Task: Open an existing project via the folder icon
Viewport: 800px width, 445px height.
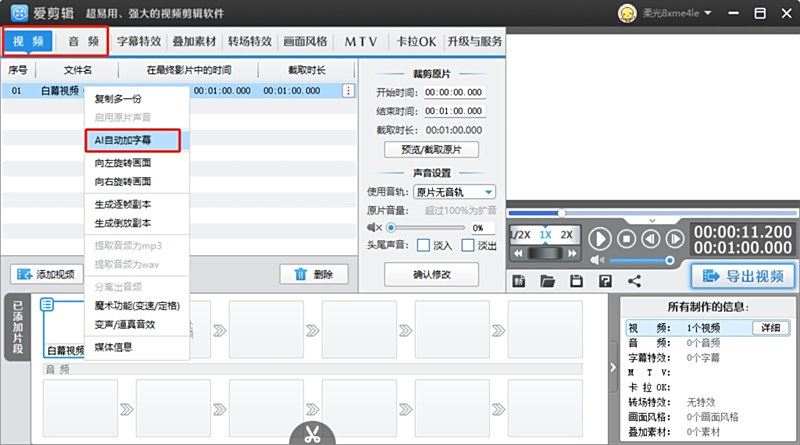Action: [x=547, y=281]
